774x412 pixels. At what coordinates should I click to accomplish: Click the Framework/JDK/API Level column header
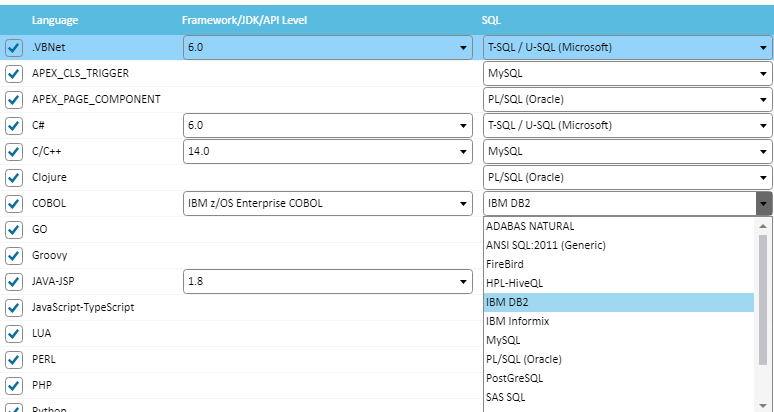[x=244, y=20]
